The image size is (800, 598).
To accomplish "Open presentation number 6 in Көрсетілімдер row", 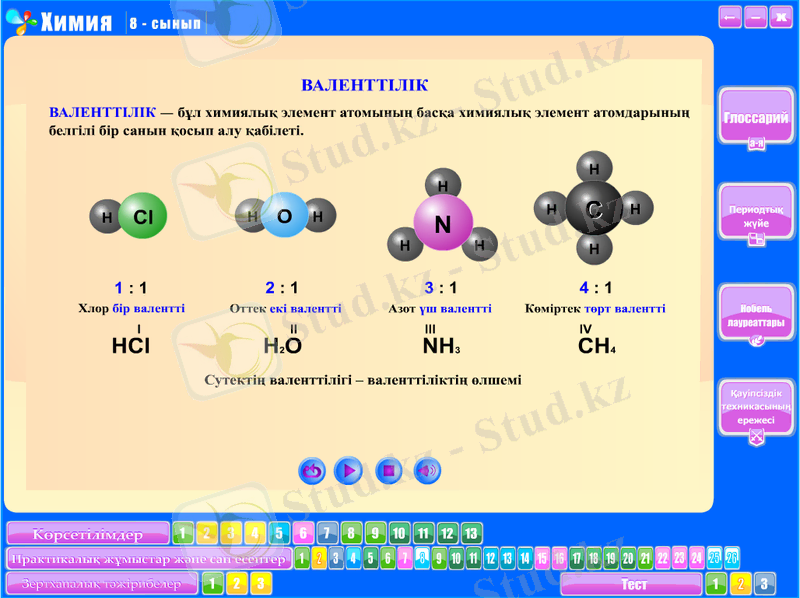I will [x=303, y=533].
